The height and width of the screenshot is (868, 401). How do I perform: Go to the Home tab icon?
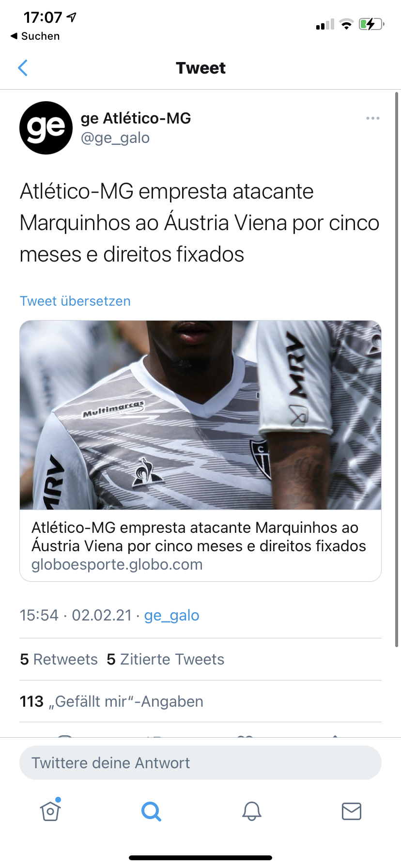50,810
